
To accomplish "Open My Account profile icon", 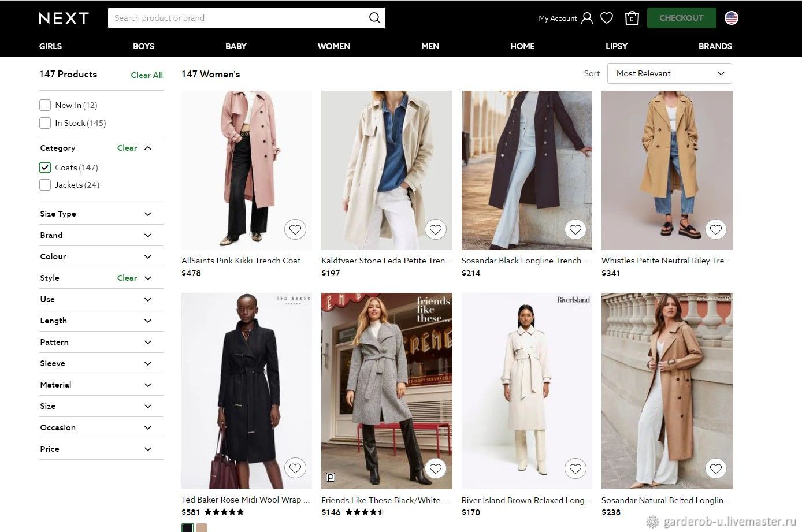I will (587, 18).
